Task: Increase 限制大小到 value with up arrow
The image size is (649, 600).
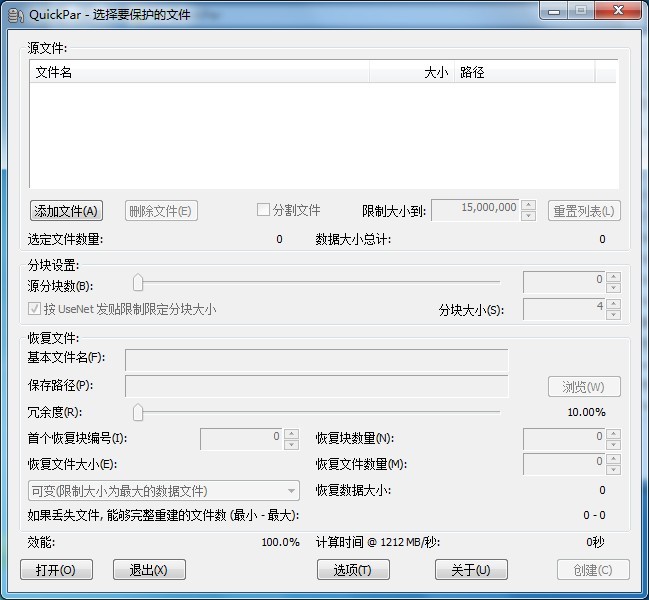Action: click(x=529, y=206)
